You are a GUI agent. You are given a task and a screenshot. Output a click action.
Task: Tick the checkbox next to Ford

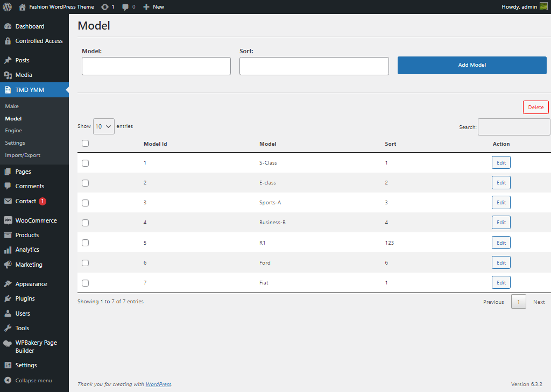point(85,262)
